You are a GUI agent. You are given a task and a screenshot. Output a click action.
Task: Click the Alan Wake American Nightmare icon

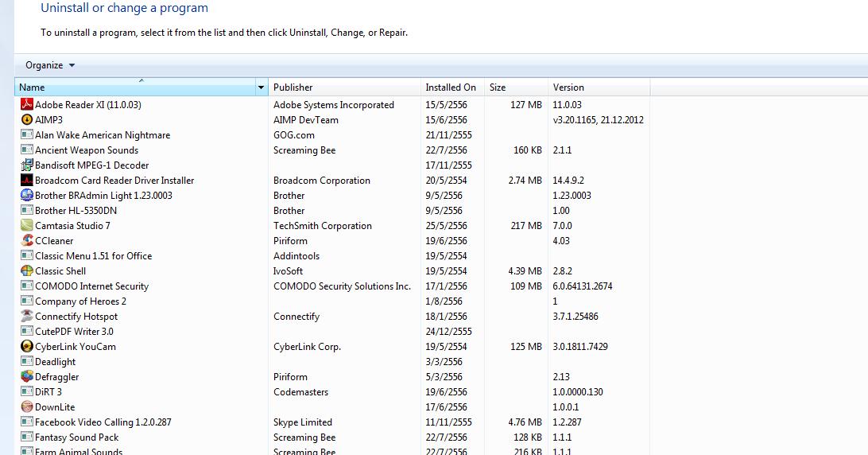point(26,134)
